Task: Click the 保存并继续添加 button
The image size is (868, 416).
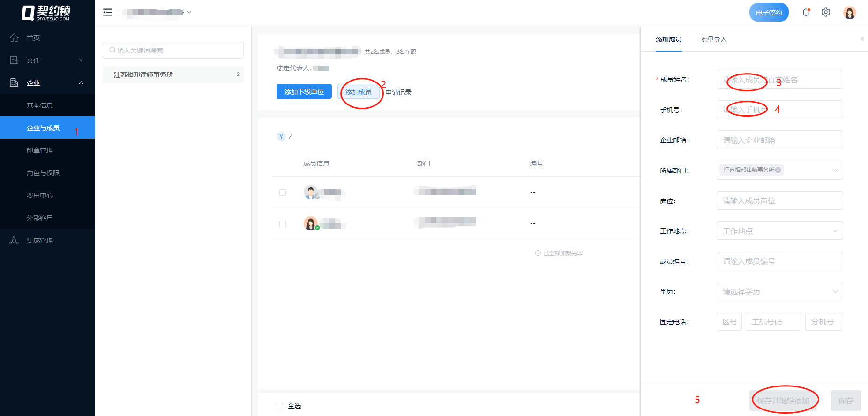Action: (x=783, y=401)
